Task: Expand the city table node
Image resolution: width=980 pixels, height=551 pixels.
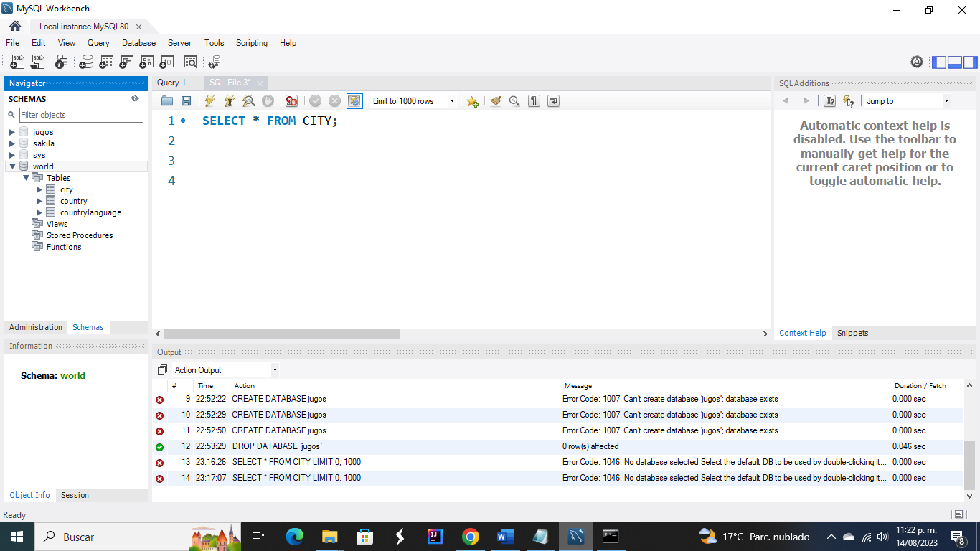Action: point(39,189)
